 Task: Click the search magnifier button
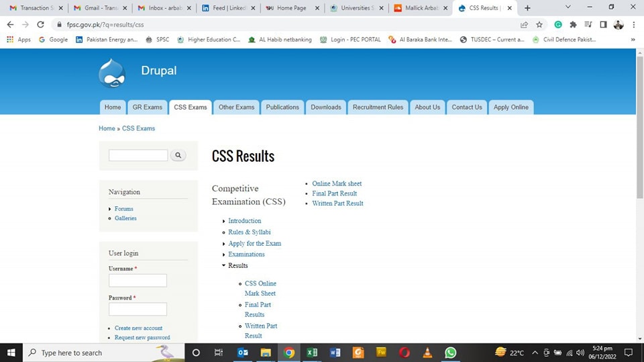click(178, 155)
